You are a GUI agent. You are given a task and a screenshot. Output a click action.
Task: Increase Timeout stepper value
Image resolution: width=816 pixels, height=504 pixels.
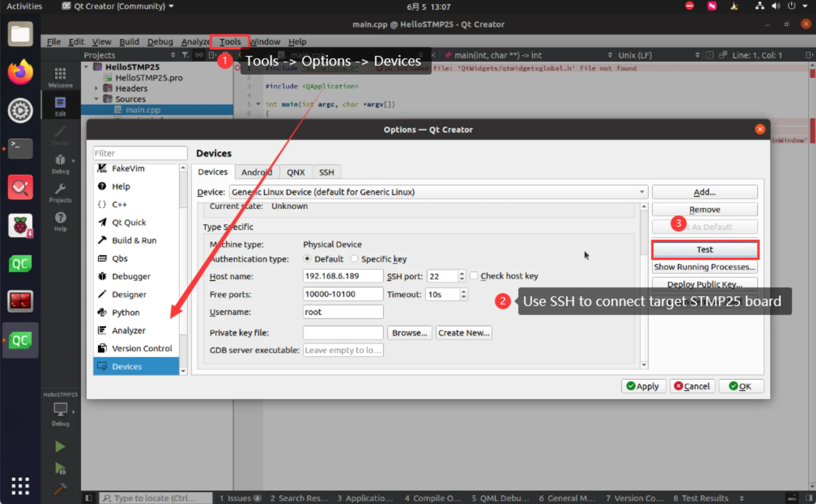(x=464, y=291)
